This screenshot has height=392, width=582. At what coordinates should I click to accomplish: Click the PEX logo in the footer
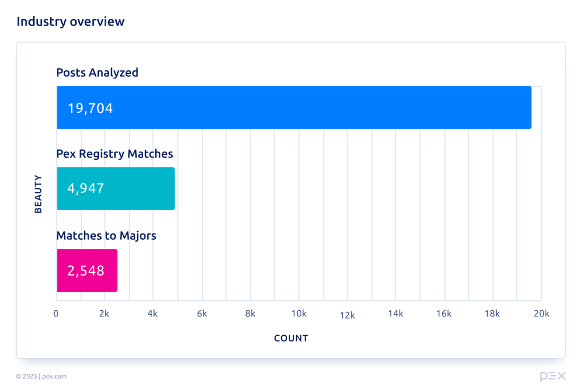(552, 376)
